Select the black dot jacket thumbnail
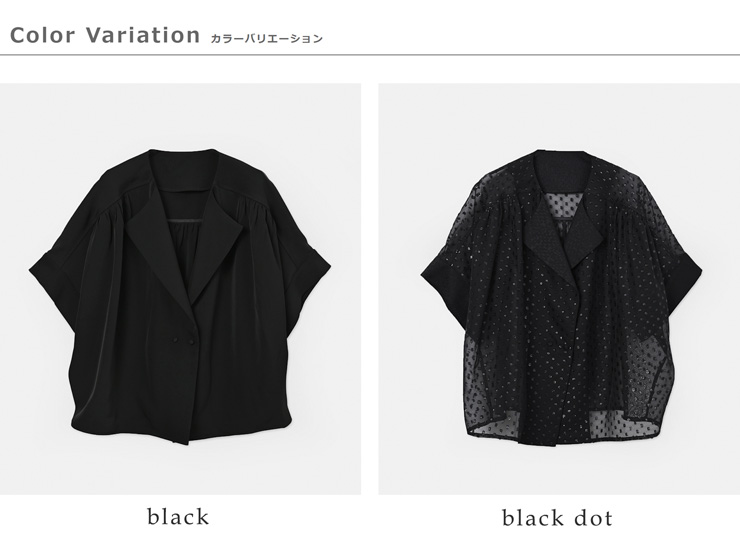The width and height of the screenshot is (740, 535). [x=559, y=289]
